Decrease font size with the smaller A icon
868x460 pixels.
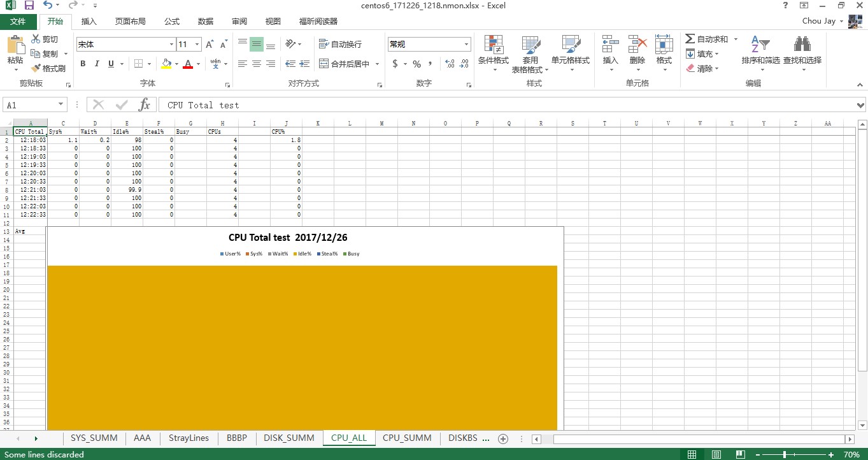click(224, 45)
